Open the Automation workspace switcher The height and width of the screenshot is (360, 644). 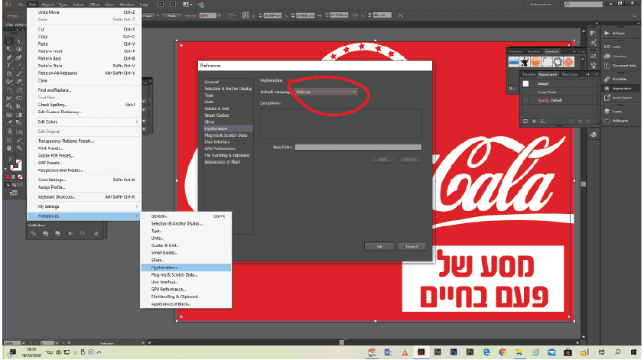[542, 4]
